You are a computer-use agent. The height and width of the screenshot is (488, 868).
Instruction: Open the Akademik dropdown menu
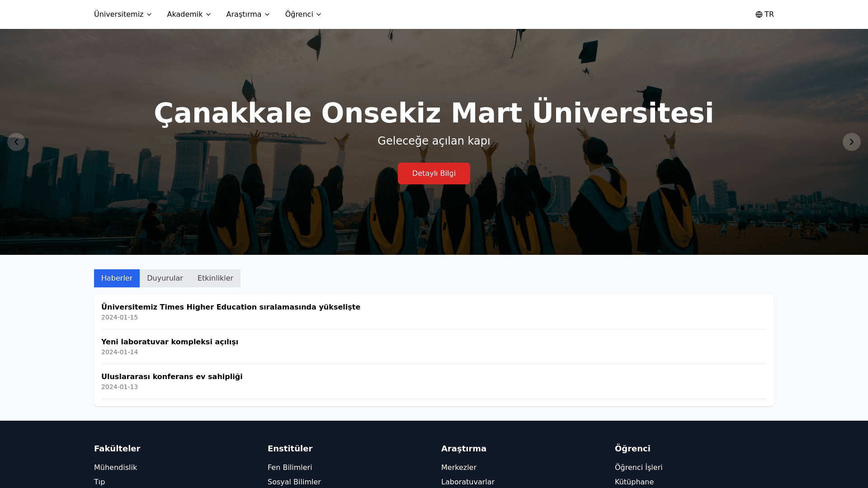(x=189, y=14)
